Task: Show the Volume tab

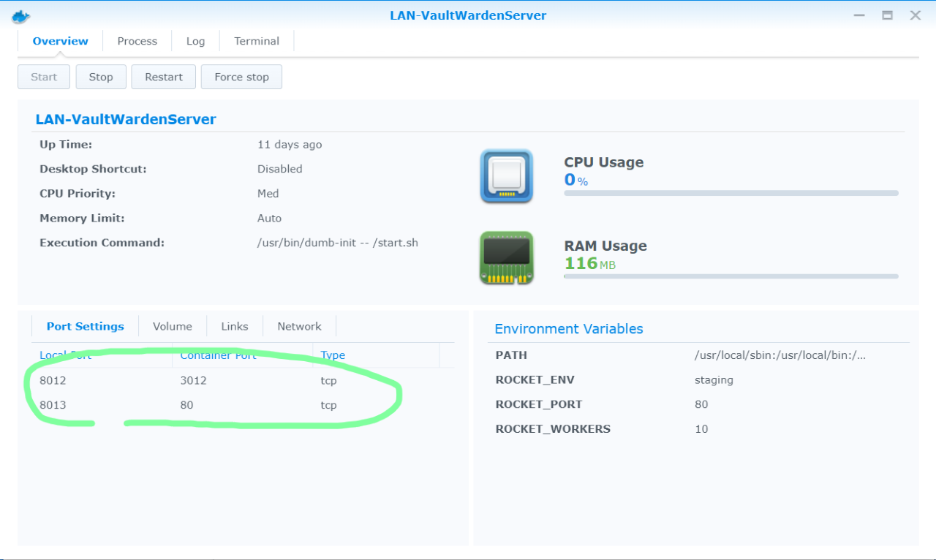Action: pyautogui.click(x=173, y=326)
